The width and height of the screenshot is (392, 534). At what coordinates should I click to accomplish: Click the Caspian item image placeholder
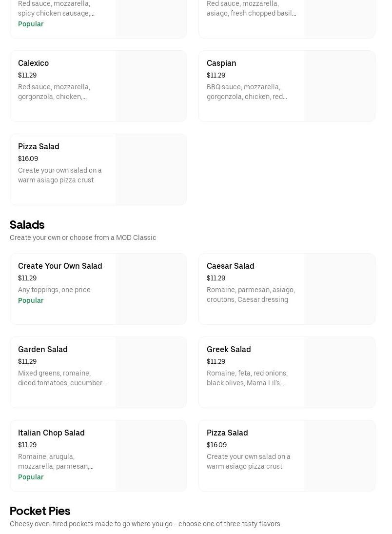[339, 86]
